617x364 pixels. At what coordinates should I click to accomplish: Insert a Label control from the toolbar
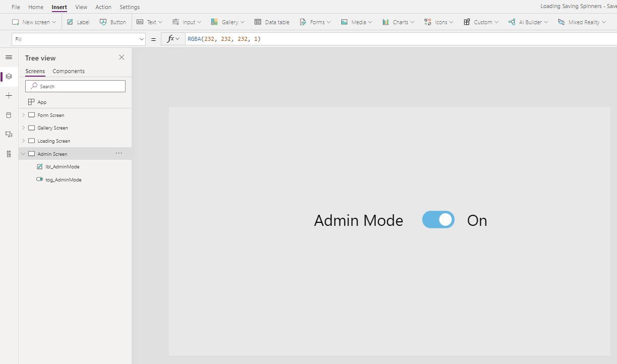click(78, 22)
